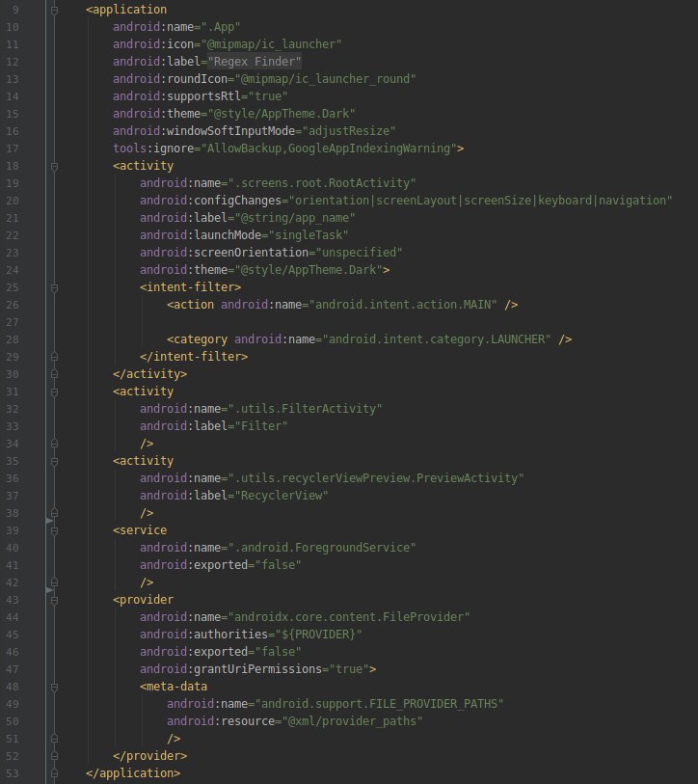Viewport: 698px width, 784px height.
Task: Click ".screens.root.RootActivity" name value
Action: click(x=322, y=183)
